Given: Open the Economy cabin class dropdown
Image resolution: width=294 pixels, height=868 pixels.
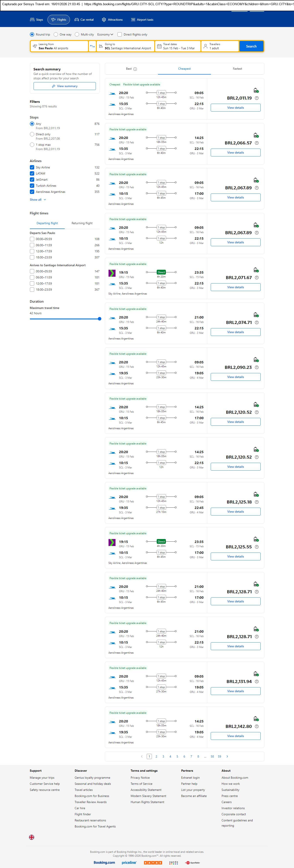Looking at the screenshot, I should click(x=105, y=34).
